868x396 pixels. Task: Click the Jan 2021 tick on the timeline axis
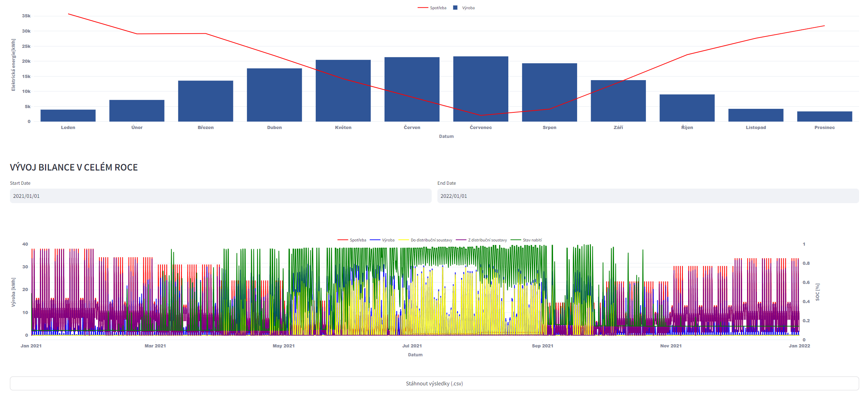pos(31,346)
